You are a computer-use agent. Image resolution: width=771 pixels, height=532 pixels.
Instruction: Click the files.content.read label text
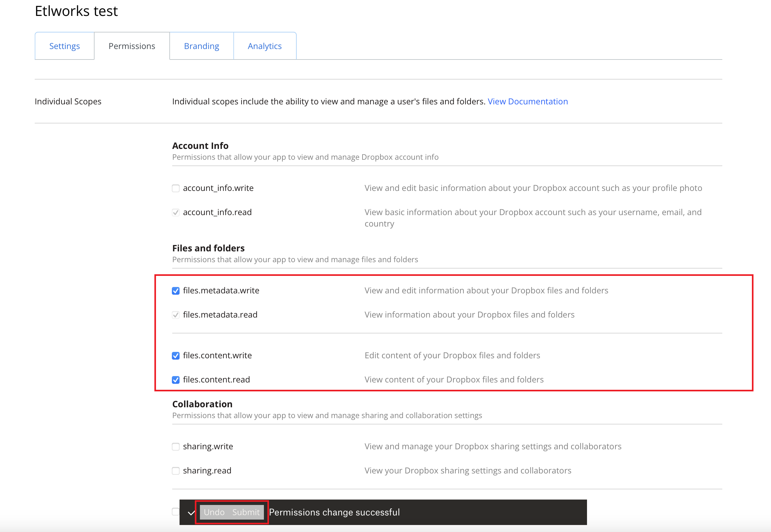216,379
